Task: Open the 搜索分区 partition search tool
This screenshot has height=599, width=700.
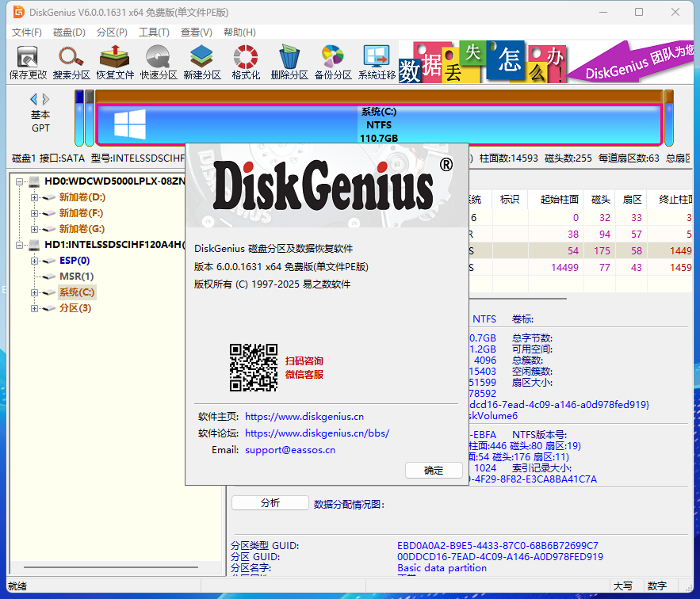Action: coord(71,63)
